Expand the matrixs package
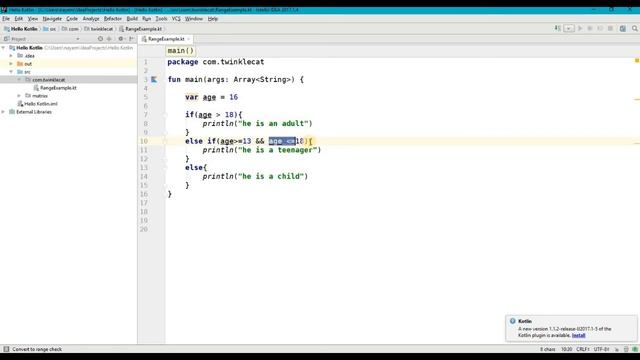 pyautogui.click(x=19, y=96)
